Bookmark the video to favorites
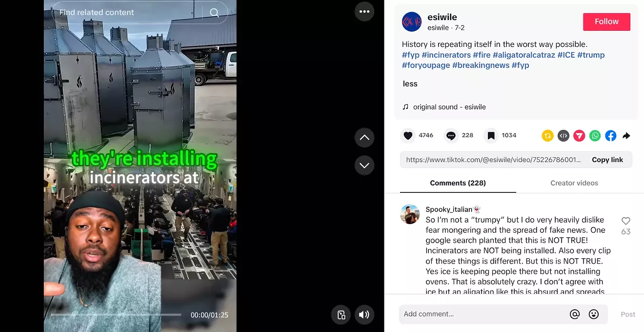This screenshot has height=332, width=644. tap(491, 136)
